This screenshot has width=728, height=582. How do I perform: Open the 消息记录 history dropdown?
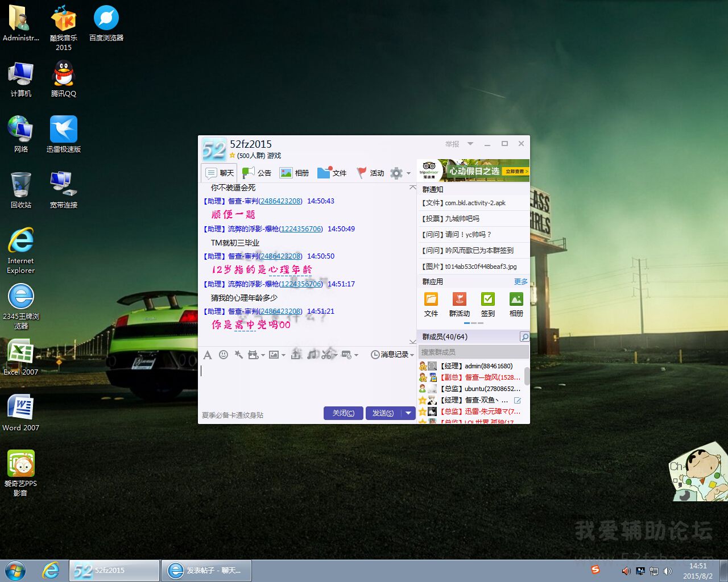coord(392,355)
